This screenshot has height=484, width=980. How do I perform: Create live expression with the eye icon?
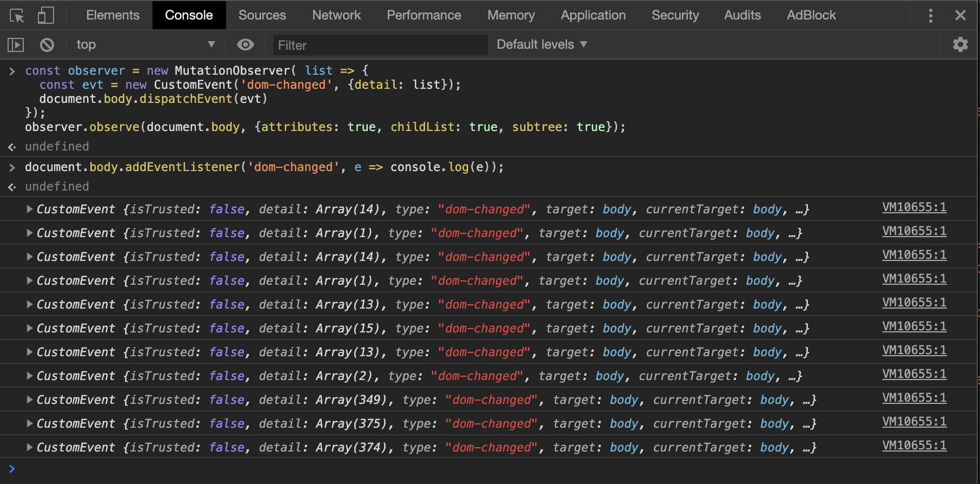pyautogui.click(x=246, y=44)
